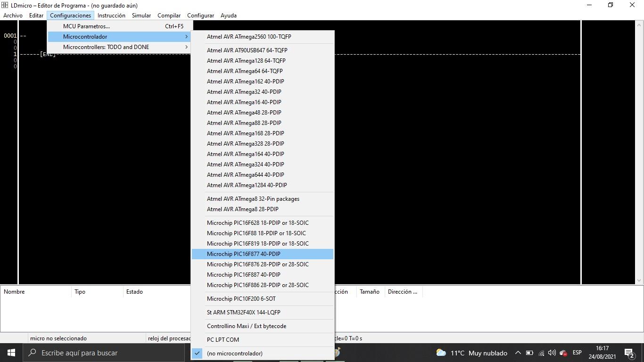Select Atmel AVR ATmega32 40-PDIP
The width and height of the screenshot is (644, 362).
tap(263, 92)
